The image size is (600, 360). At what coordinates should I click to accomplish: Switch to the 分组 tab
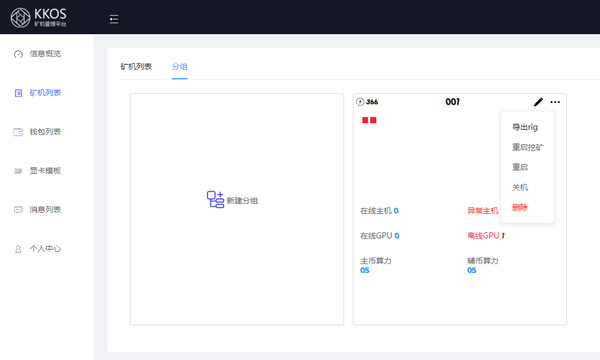(179, 67)
